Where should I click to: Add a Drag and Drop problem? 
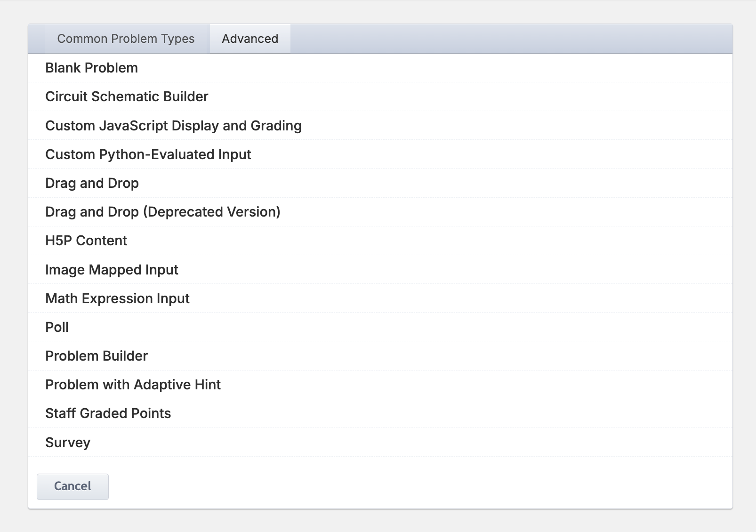(92, 183)
